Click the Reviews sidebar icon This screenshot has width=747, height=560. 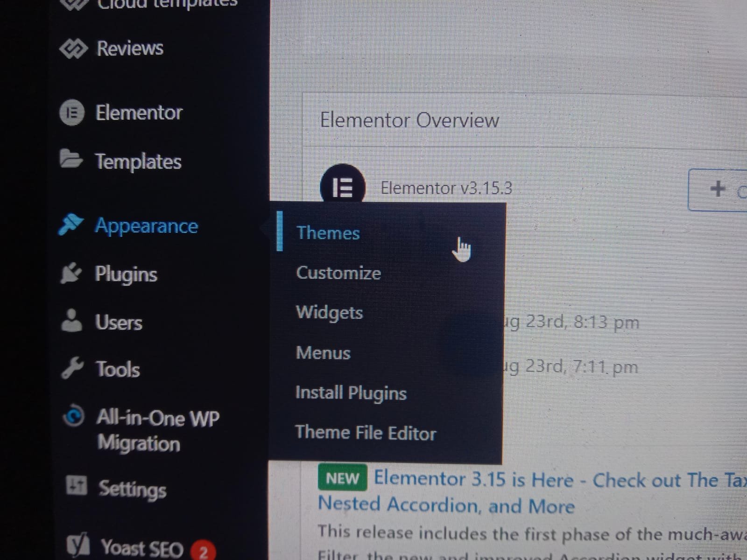coord(73,49)
